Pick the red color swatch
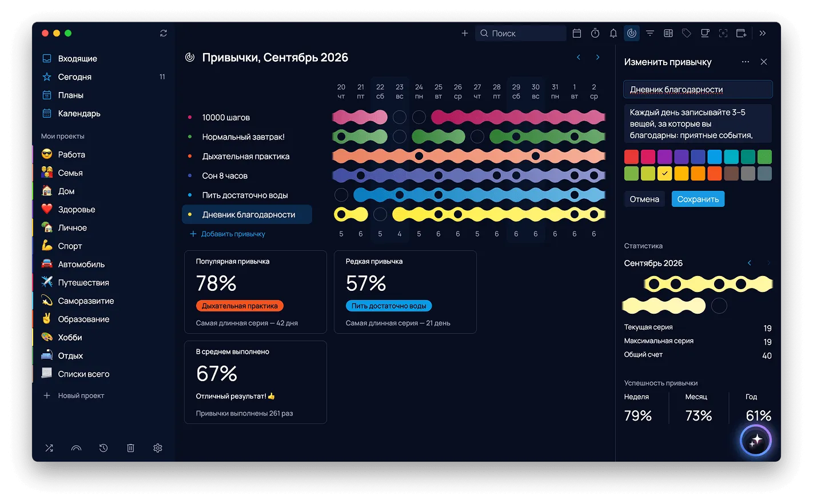The width and height of the screenshot is (813, 504). [631, 157]
